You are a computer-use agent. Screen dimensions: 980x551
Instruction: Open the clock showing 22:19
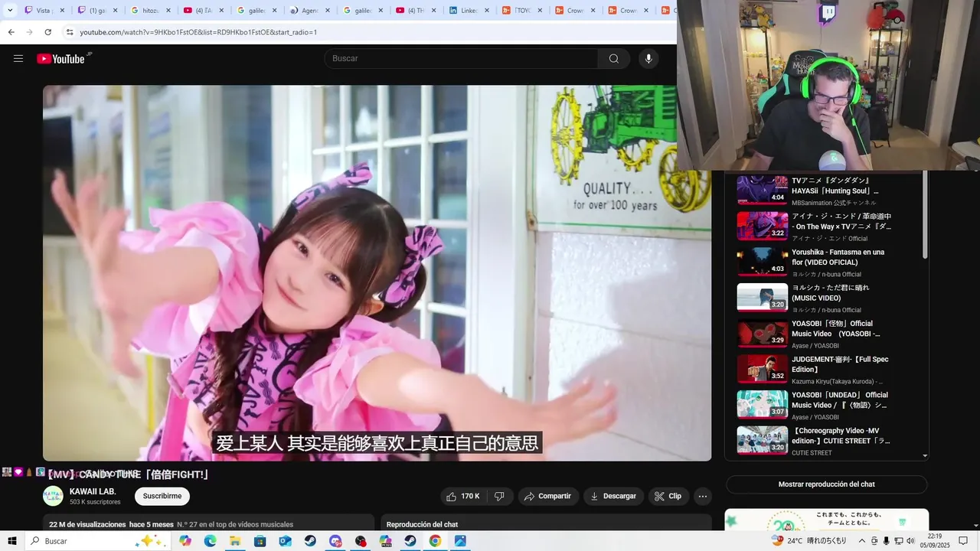coord(935,541)
